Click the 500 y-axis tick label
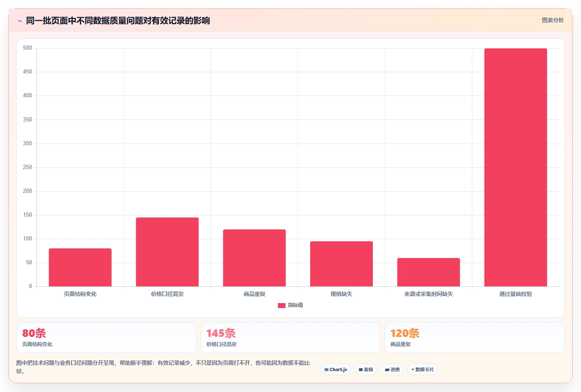Viewport: 581px width, 392px height. 28,48
